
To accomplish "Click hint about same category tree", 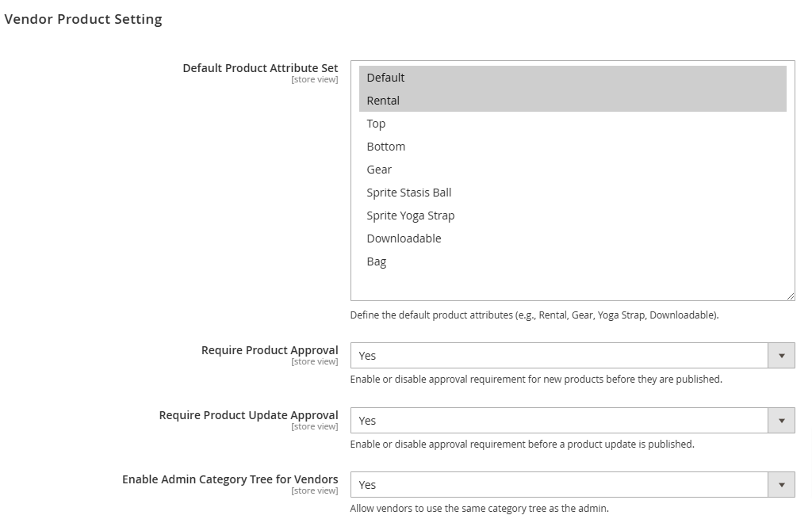I will (x=479, y=508).
